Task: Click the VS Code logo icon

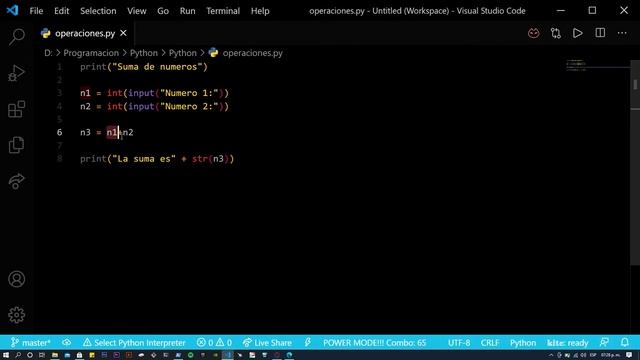Action: [12, 10]
